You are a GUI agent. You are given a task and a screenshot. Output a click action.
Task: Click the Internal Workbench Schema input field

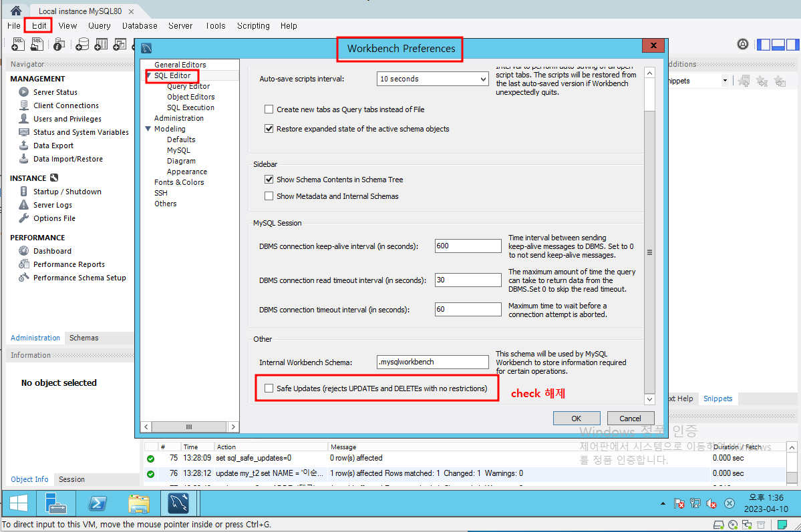coord(432,361)
